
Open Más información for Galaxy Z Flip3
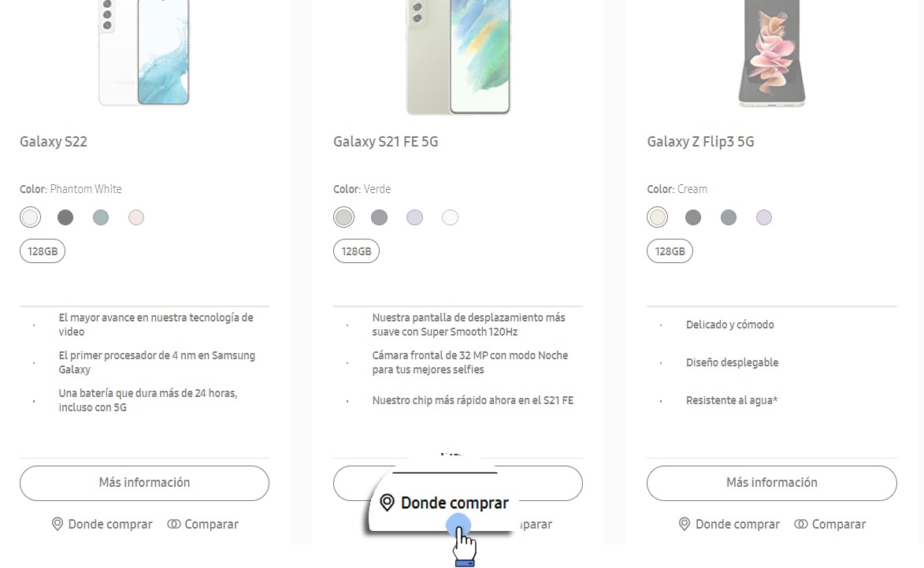pos(771,483)
